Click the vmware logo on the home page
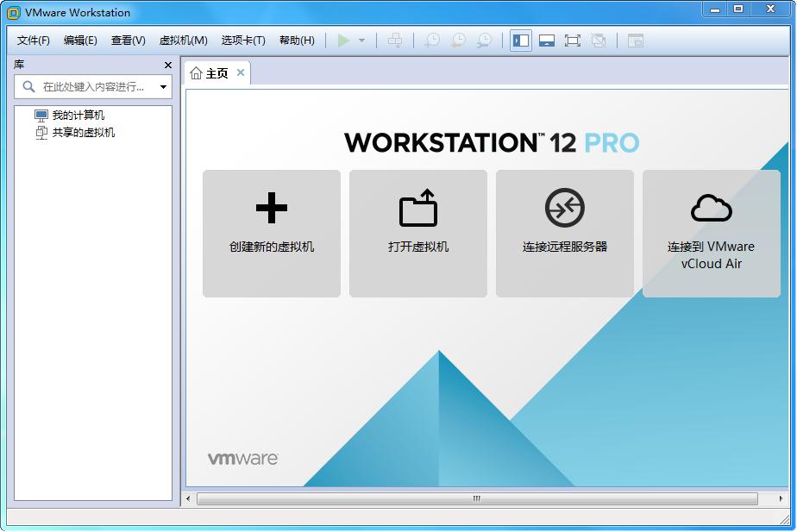The width and height of the screenshot is (797, 532). click(x=243, y=459)
